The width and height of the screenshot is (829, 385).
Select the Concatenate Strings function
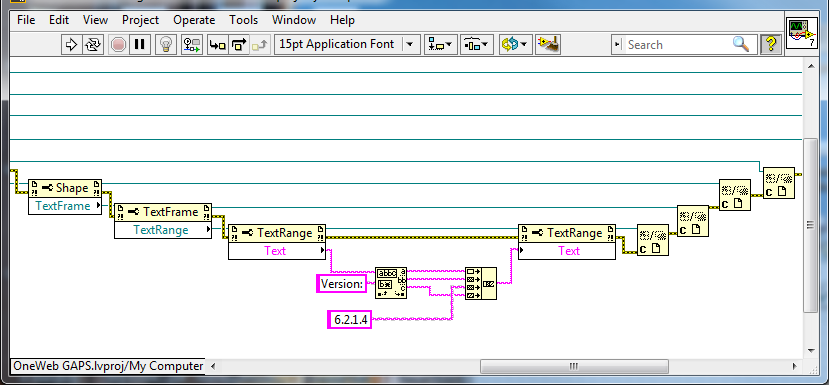click(481, 283)
